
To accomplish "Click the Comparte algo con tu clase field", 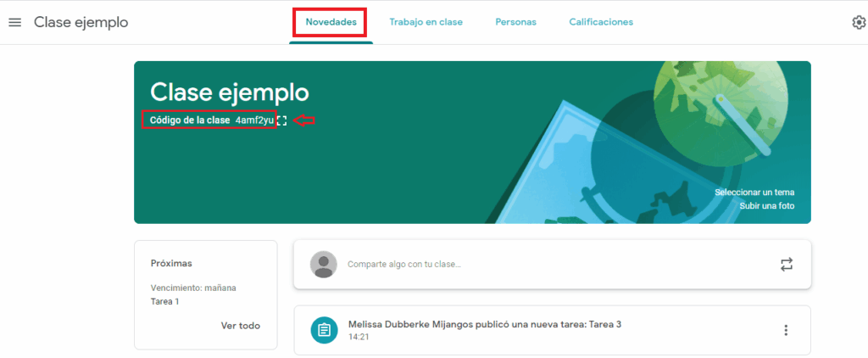I will pos(509,265).
